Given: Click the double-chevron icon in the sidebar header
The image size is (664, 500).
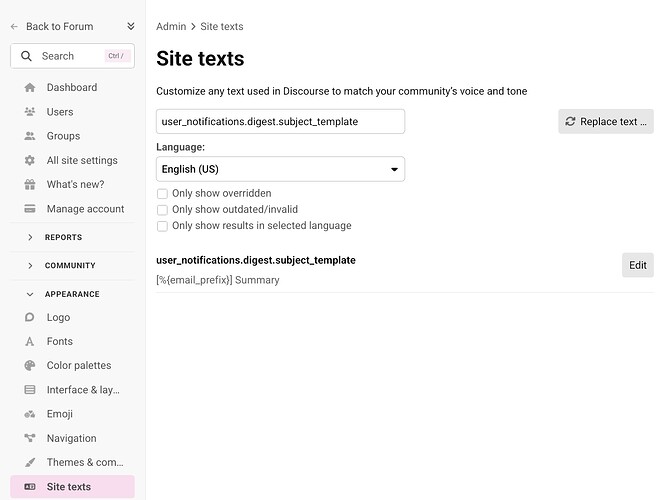Looking at the screenshot, I should (x=131, y=26).
